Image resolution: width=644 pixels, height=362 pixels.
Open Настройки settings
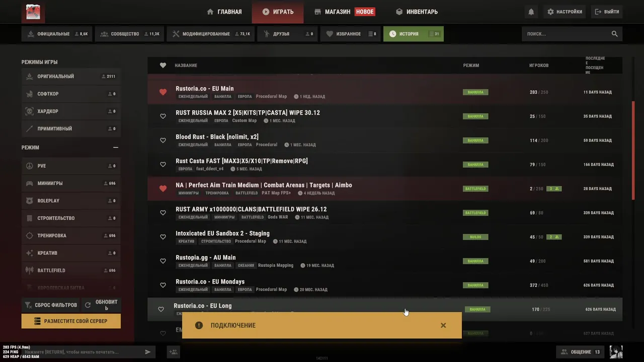pyautogui.click(x=564, y=12)
